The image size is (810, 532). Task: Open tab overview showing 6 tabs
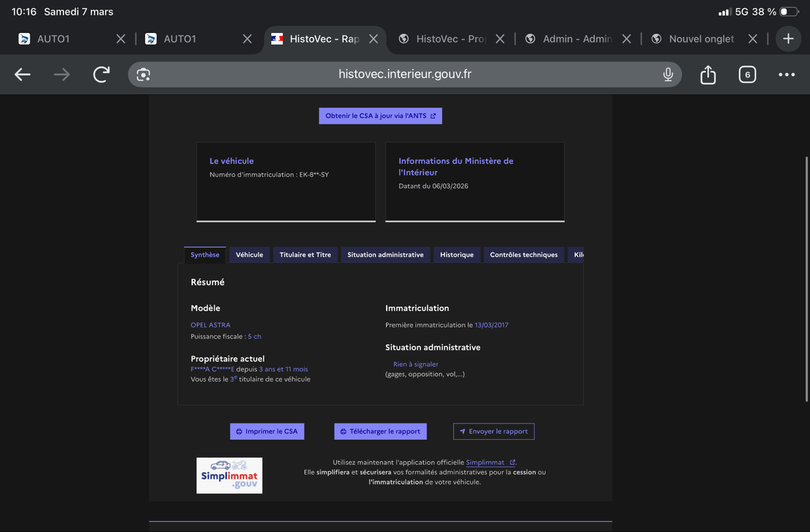[747, 75]
